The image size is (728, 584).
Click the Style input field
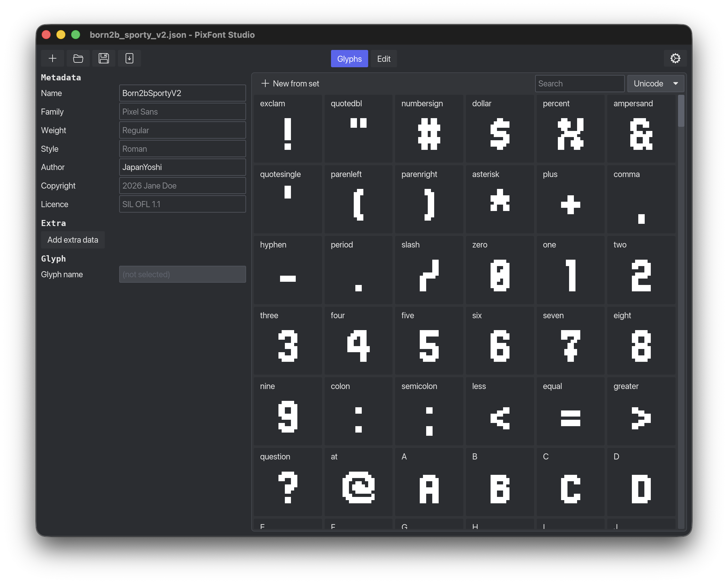(x=182, y=149)
